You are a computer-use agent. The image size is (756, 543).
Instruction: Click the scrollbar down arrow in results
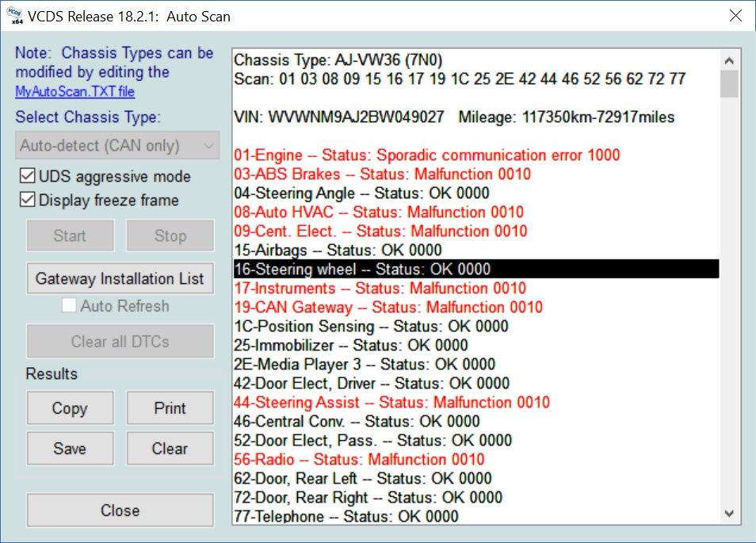(x=729, y=514)
